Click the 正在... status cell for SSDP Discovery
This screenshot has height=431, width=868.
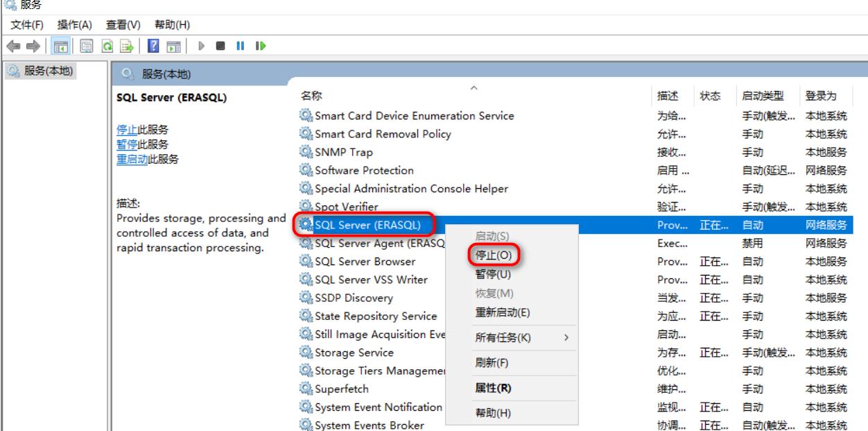pyautogui.click(x=714, y=298)
